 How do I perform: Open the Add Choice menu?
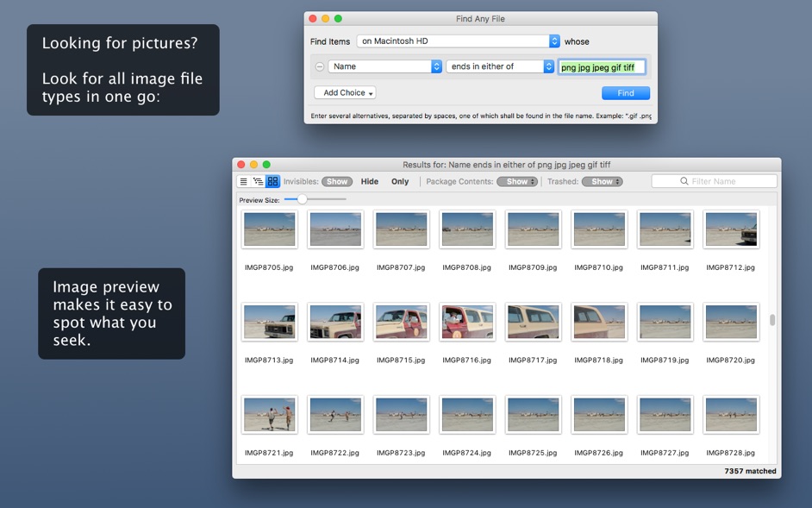(x=345, y=92)
